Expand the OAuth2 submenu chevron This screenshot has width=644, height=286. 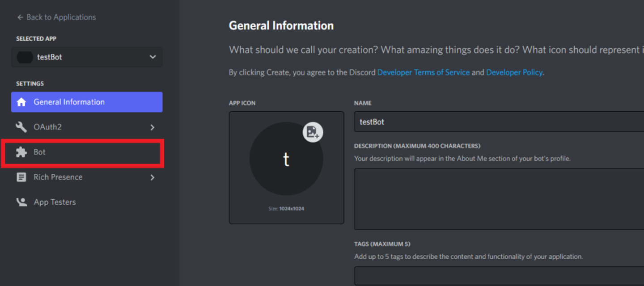coord(153,127)
